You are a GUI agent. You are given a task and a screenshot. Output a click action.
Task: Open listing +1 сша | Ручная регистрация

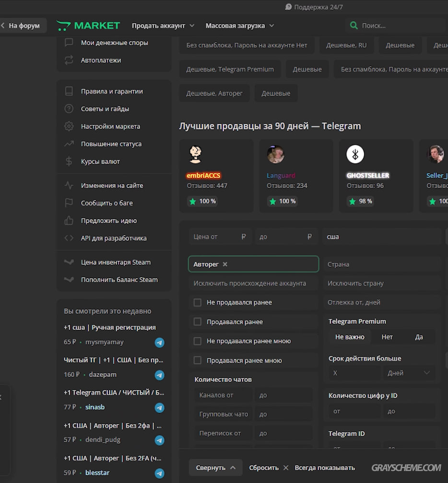pyautogui.click(x=110, y=328)
